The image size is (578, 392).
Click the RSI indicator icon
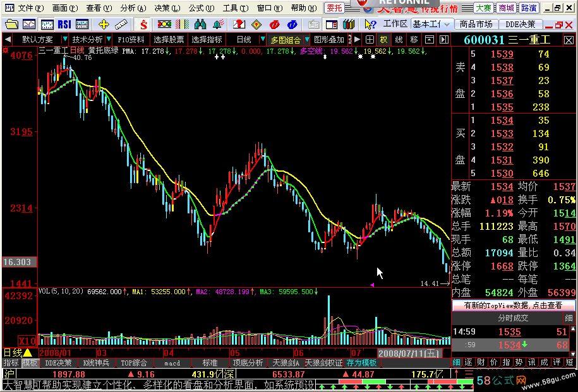[x=64, y=25]
